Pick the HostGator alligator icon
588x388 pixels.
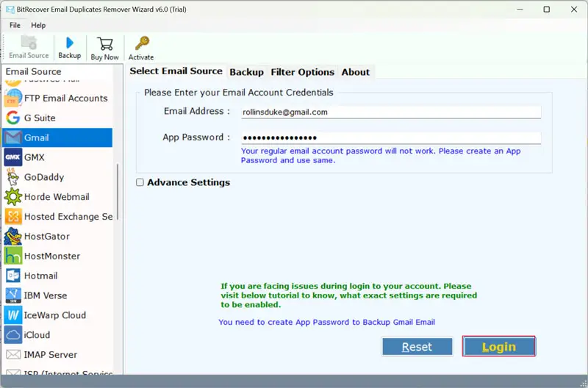[x=13, y=236]
